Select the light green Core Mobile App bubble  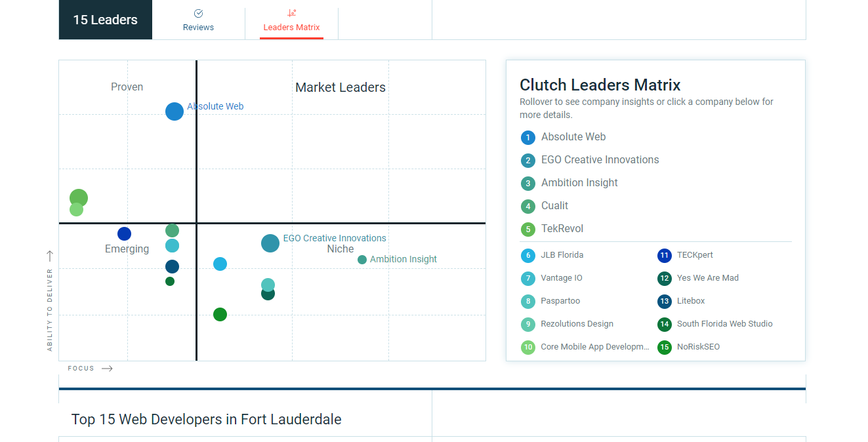click(x=76, y=210)
